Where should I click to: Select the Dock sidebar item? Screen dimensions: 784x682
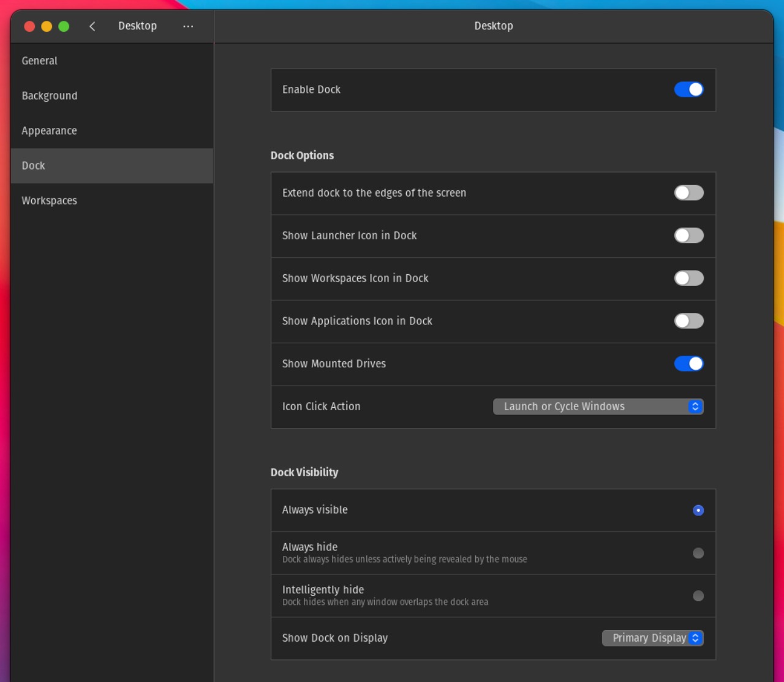(x=112, y=165)
